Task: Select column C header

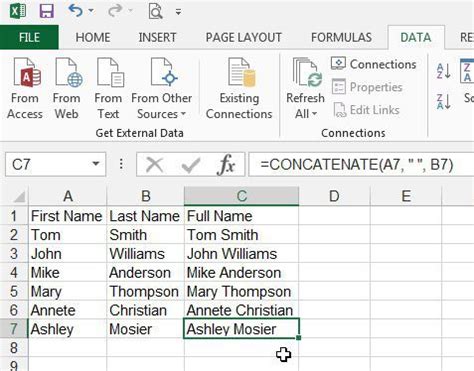Action: tap(242, 196)
